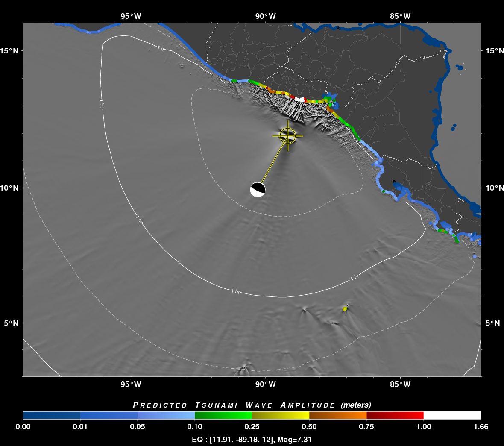Choose the green 0.10–0.25 color bar segment
The image size is (504, 446).
click(223, 415)
